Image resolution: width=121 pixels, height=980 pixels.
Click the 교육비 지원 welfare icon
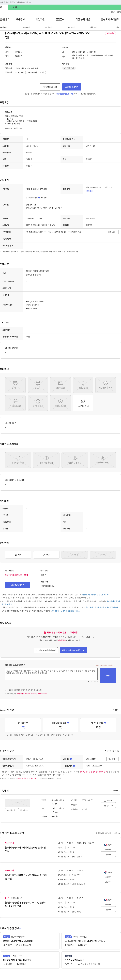point(83,385)
